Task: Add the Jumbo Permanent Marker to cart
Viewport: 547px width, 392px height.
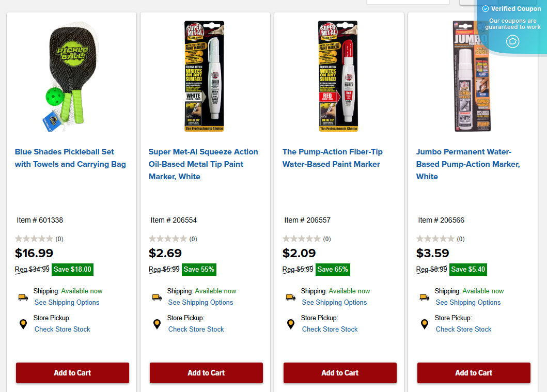Action: (474, 373)
